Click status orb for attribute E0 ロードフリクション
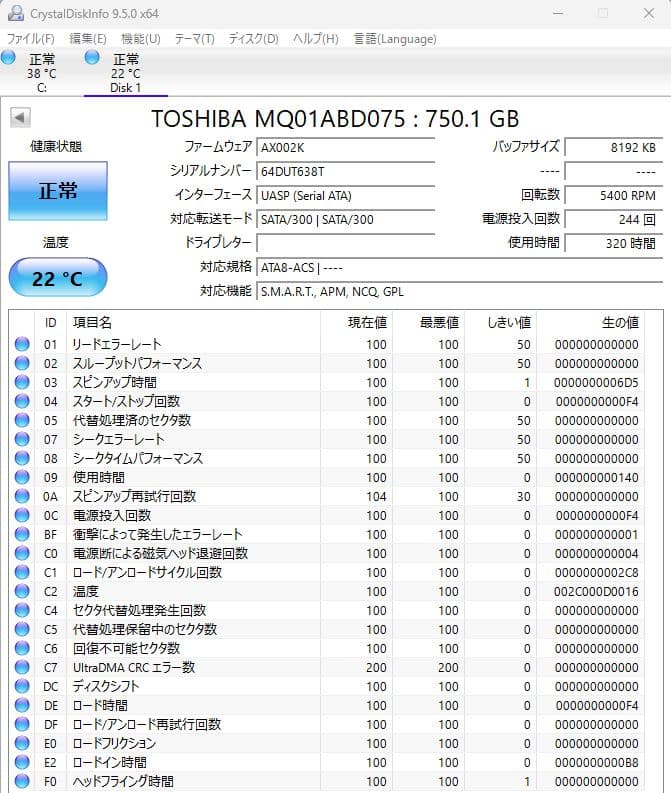Image resolution: width=671 pixels, height=793 pixels. [x=22, y=743]
